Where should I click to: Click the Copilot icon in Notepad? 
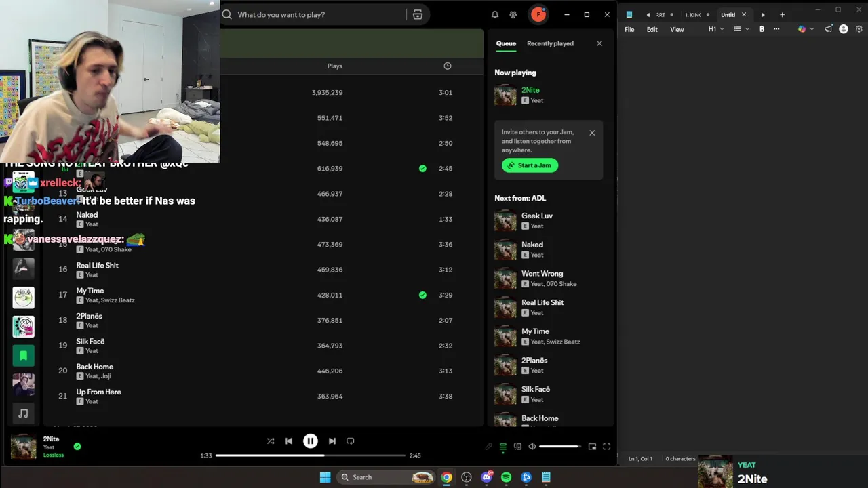click(x=802, y=29)
